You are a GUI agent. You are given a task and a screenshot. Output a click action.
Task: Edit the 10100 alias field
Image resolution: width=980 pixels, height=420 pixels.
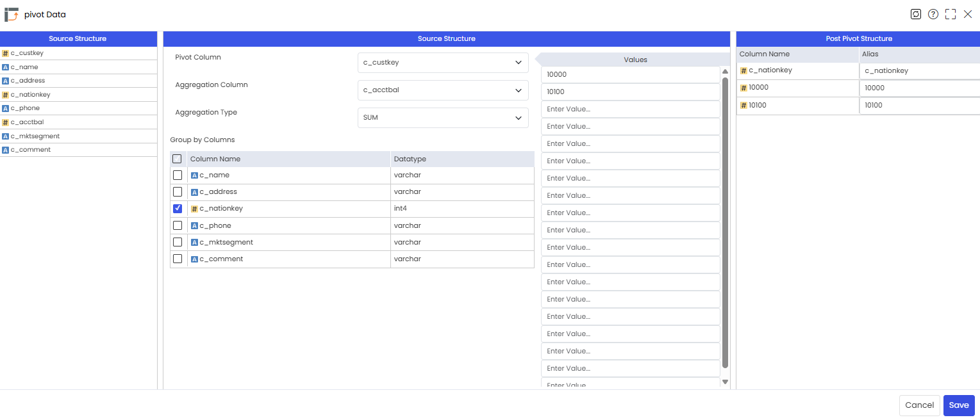(x=920, y=106)
